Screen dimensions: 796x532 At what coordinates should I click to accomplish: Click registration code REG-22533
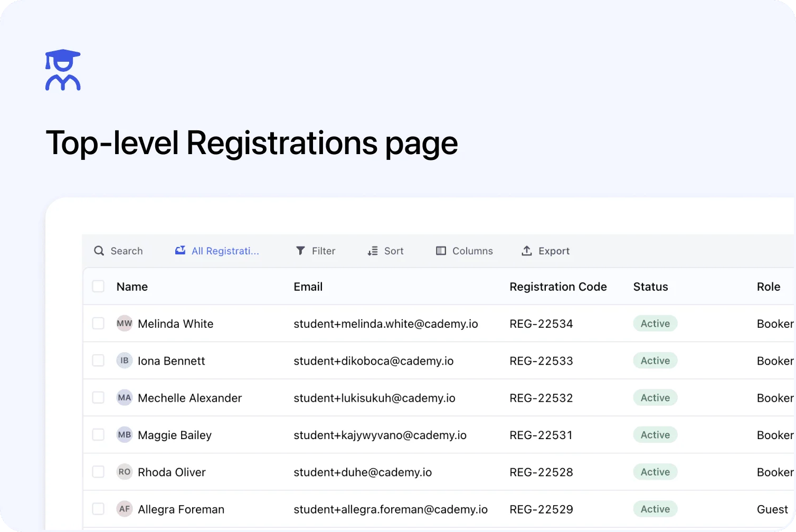pos(541,361)
